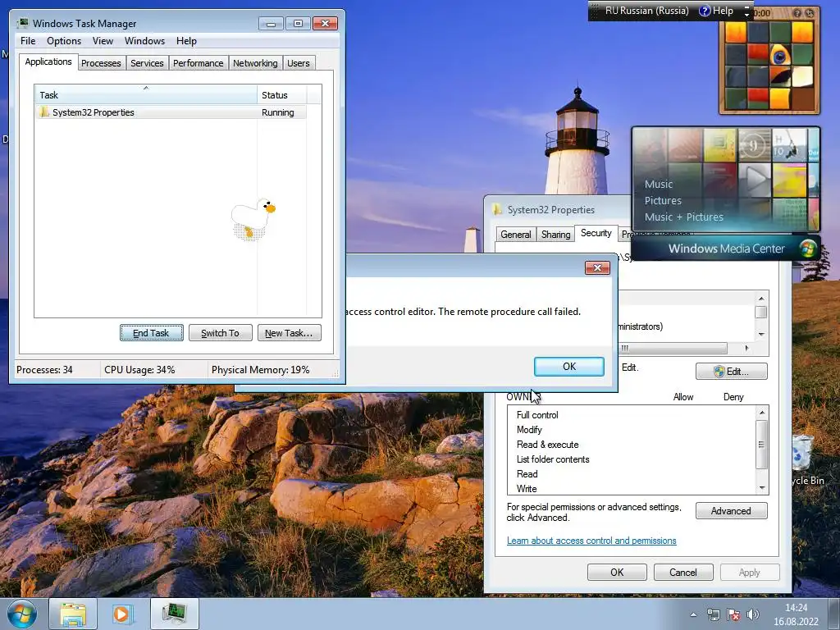Close the error dialog with X
The image size is (840, 630).
click(597, 268)
